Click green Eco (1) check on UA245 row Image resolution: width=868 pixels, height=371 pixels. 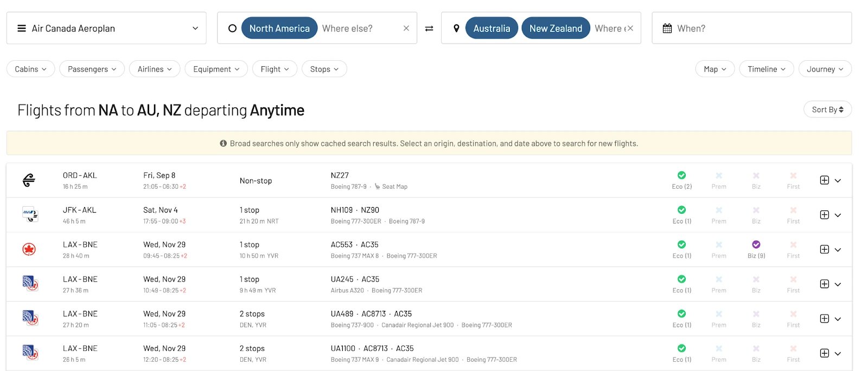click(x=682, y=279)
